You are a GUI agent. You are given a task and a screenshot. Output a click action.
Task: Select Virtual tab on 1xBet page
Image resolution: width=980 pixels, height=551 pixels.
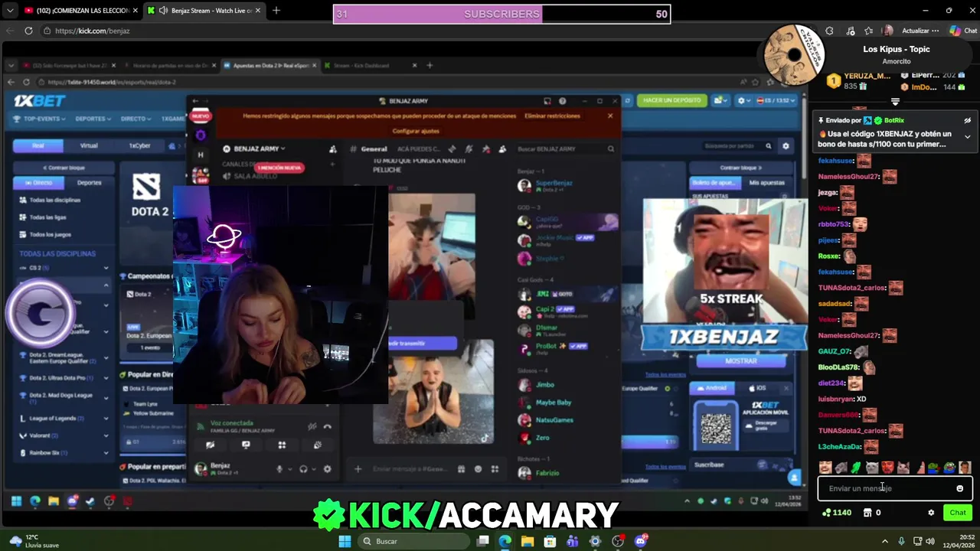click(x=89, y=145)
